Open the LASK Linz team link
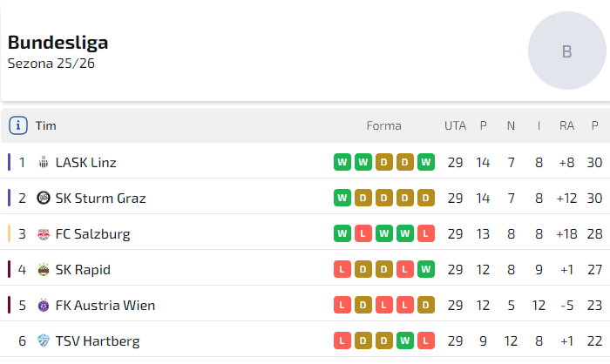610x364 pixels. [x=85, y=163]
